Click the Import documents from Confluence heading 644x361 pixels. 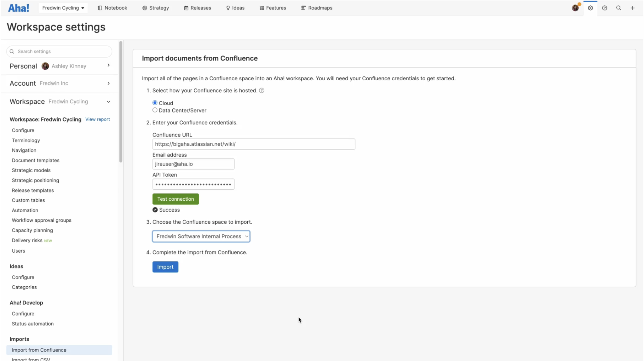pyautogui.click(x=200, y=58)
